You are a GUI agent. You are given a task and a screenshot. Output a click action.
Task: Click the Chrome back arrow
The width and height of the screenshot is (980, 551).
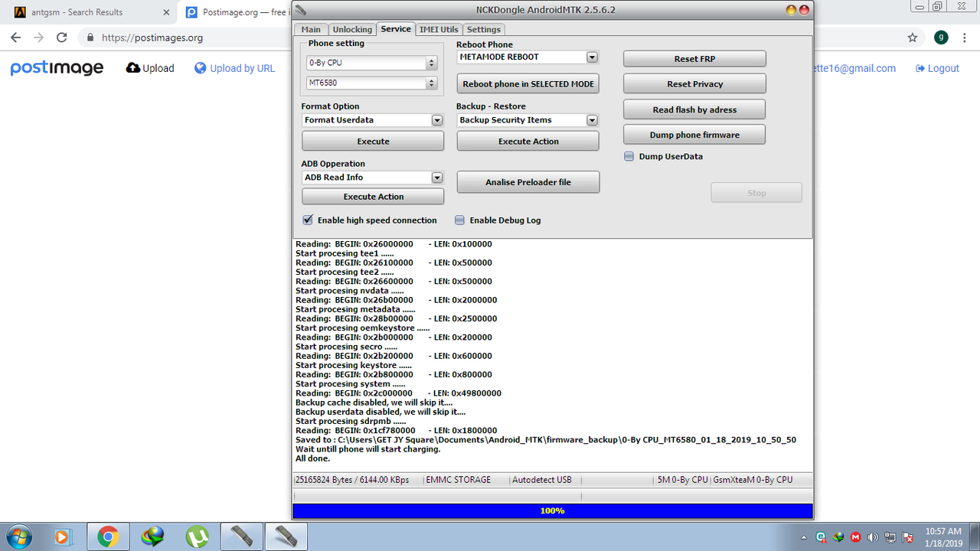[17, 37]
